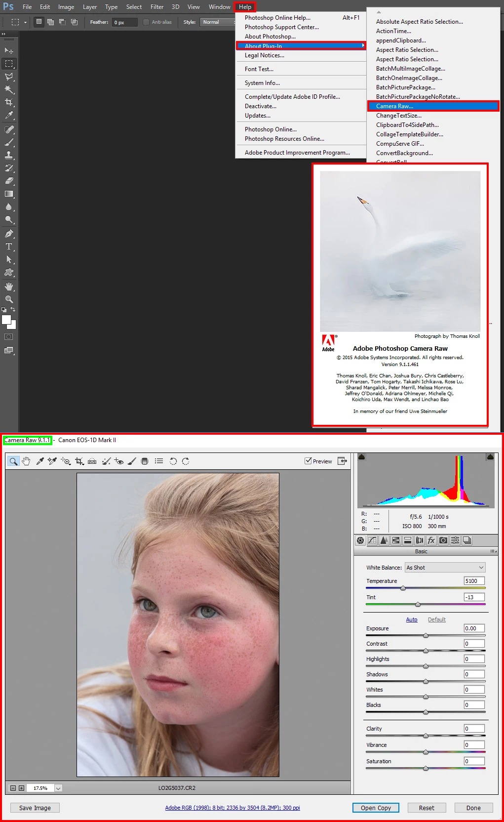504x822 pixels.
Task: Select Camera Raw Red Eye Removal tool
Action: pos(119,461)
